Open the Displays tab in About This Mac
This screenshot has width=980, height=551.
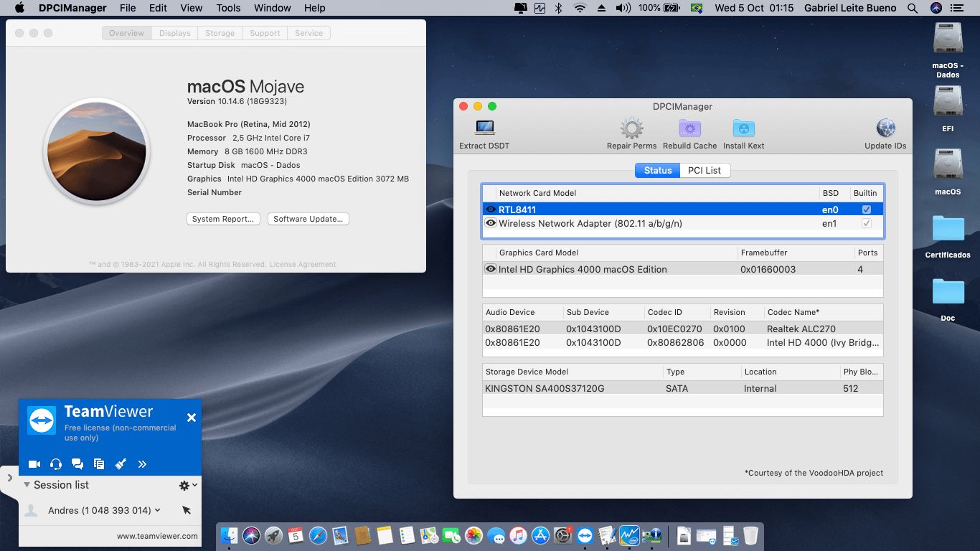click(x=175, y=33)
